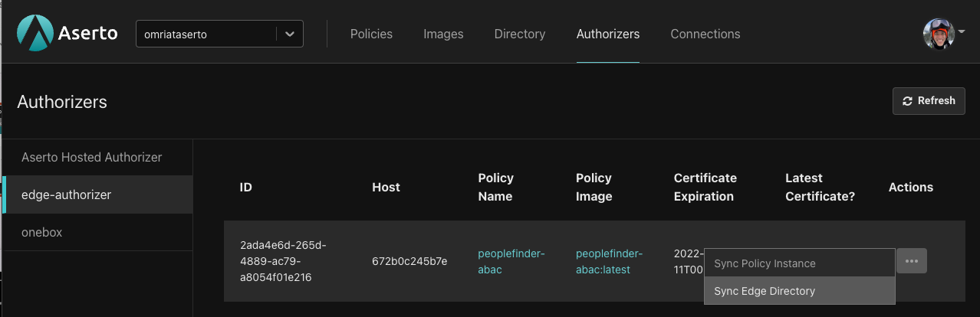Click the Actions column header
The width and height of the screenshot is (980, 317).
coord(911,187)
